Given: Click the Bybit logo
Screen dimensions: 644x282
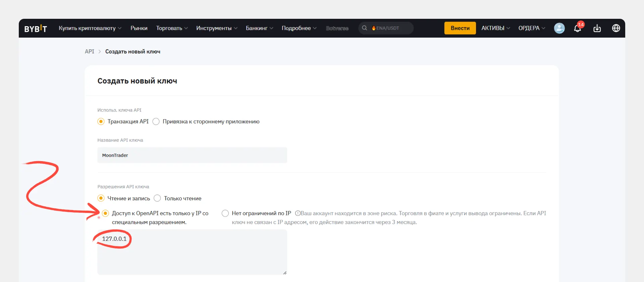Looking at the screenshot, I should click(x=36, y=29).
